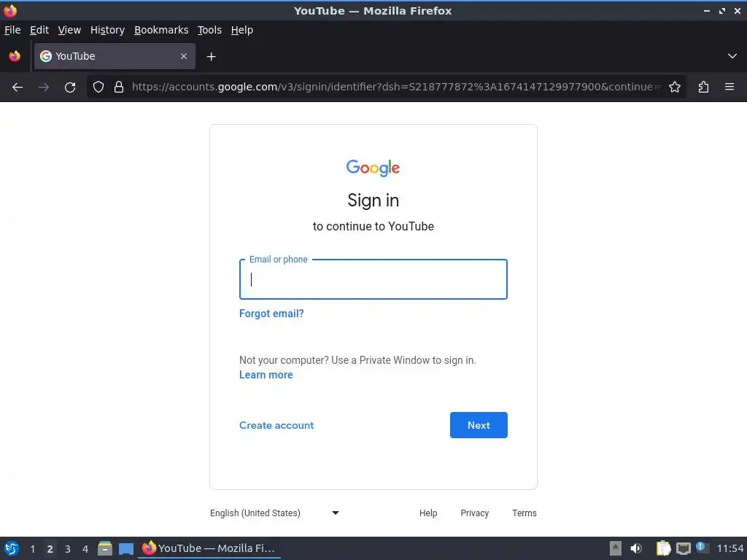Switch to workspace 3

coord(68,549)
